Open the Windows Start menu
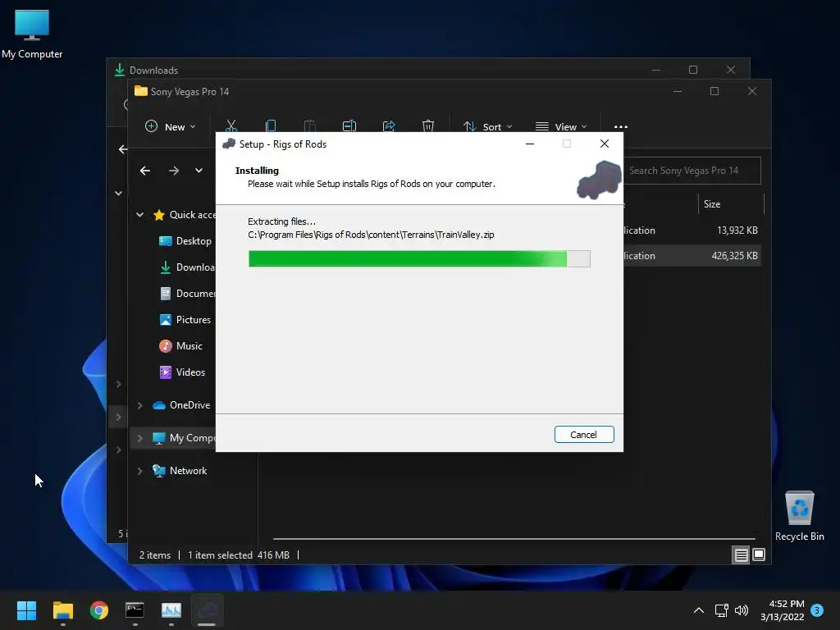The width and height of the screenshot is (840, 630). (x=26, y=610)
